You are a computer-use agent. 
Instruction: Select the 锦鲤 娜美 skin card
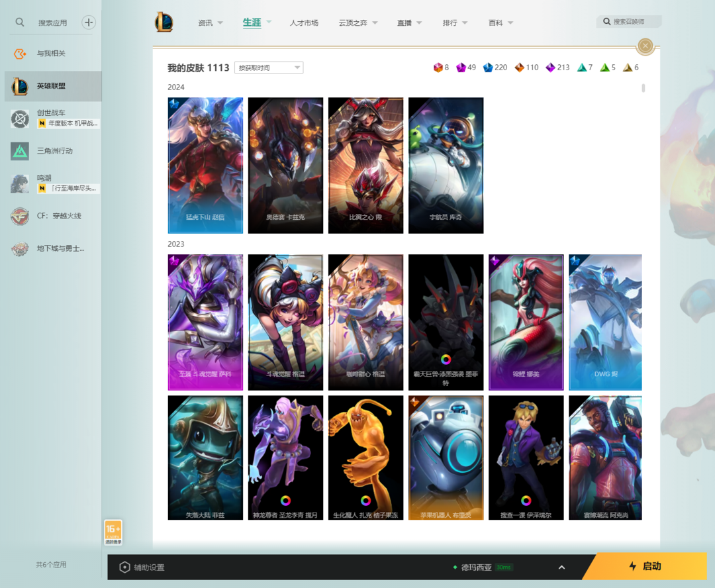pyautogui.click(x=526, y=322)
